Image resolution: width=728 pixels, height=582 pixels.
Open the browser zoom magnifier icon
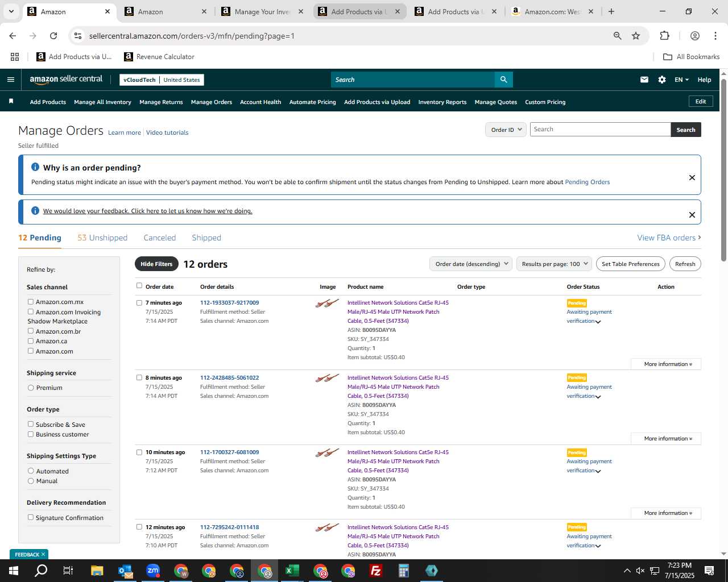(617, 36)
